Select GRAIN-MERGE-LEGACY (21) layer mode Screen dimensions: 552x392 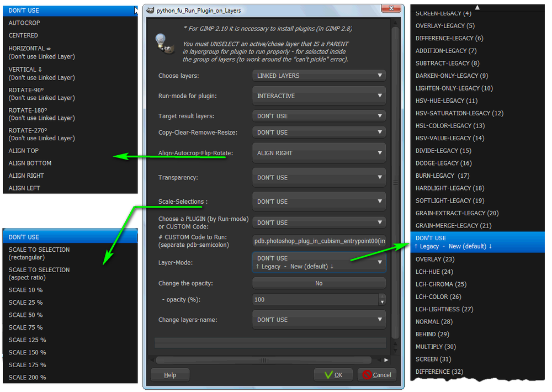click(477, 226)
